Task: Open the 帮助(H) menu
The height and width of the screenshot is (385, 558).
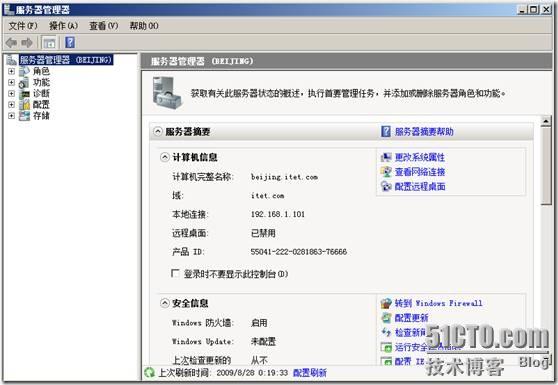Action: coord(144,26)
